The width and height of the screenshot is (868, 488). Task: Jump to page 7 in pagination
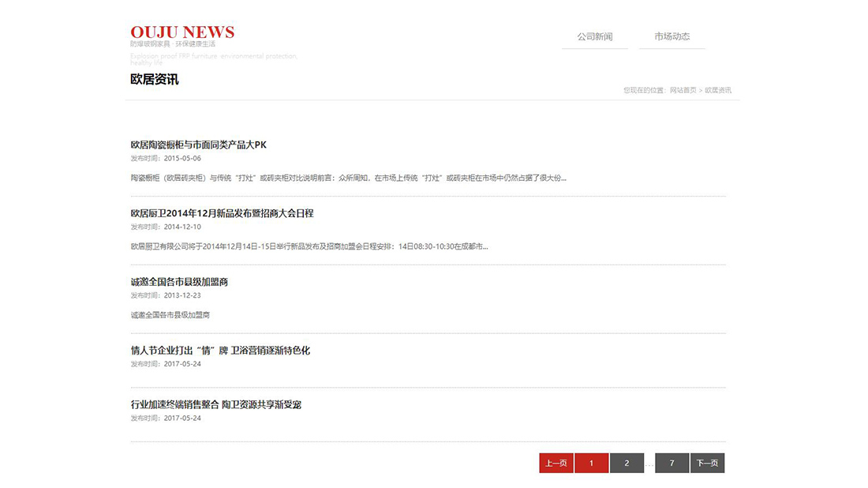coord(672,463)
